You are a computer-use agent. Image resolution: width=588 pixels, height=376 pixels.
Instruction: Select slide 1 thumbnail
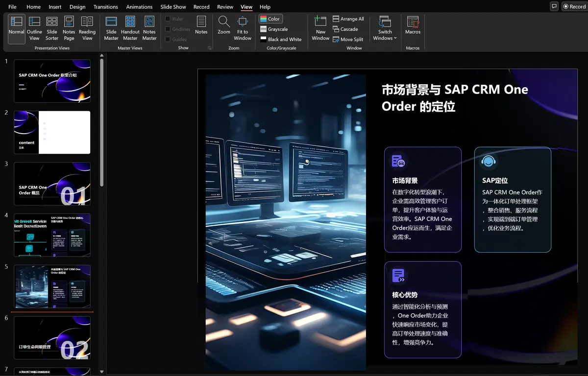(52, 81)
